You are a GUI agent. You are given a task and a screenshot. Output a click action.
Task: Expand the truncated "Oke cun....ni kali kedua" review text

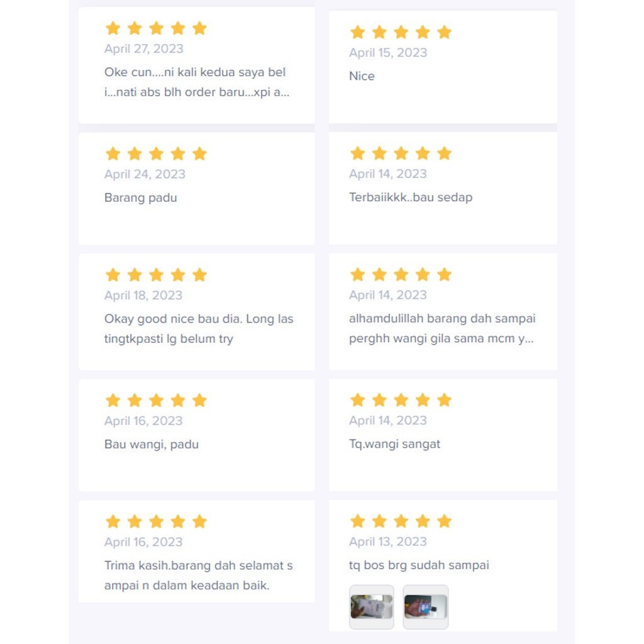196,82
